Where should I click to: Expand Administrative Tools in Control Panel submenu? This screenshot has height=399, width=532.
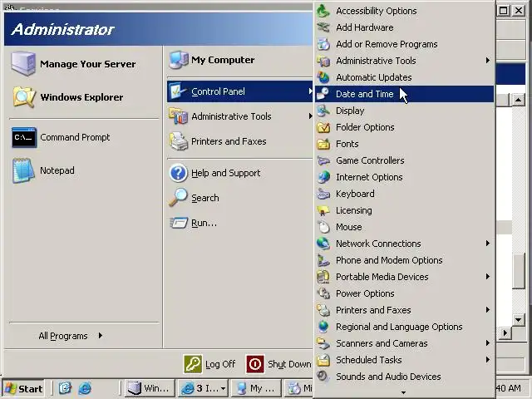(x=488, y=61)
